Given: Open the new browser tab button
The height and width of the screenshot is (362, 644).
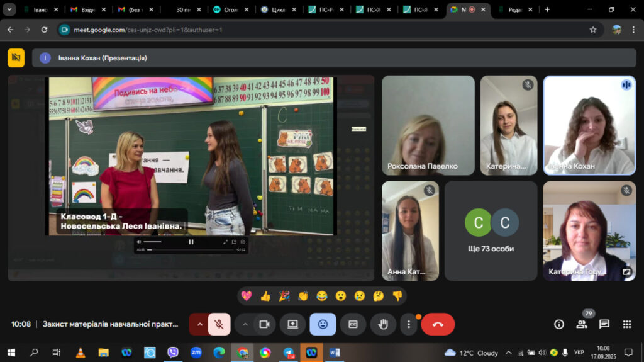Looking at the screenshot, I should coord(547,9).
